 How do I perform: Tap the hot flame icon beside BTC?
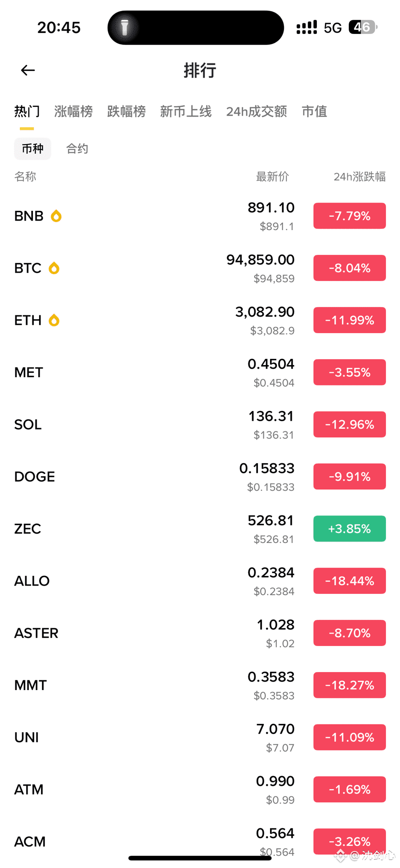point(54,268)
